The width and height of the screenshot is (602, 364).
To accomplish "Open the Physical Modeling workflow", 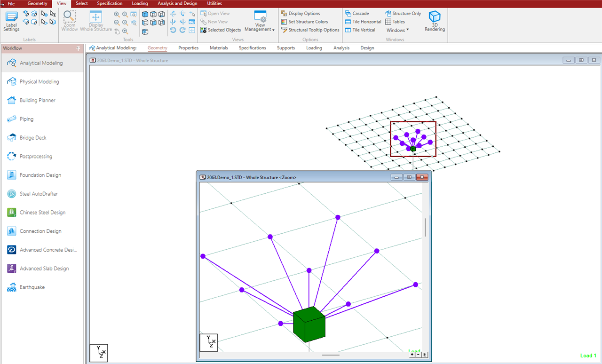I will pos(42,82).
